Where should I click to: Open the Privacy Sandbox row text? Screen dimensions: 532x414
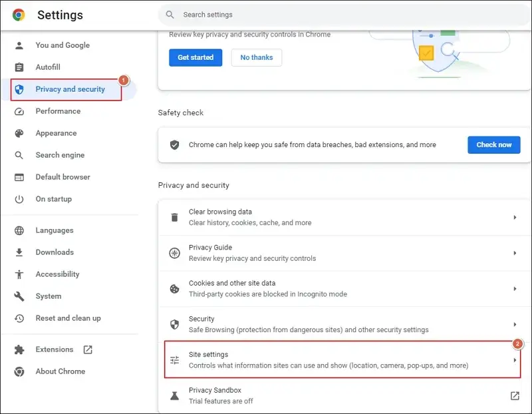click(x=221, y=395)
